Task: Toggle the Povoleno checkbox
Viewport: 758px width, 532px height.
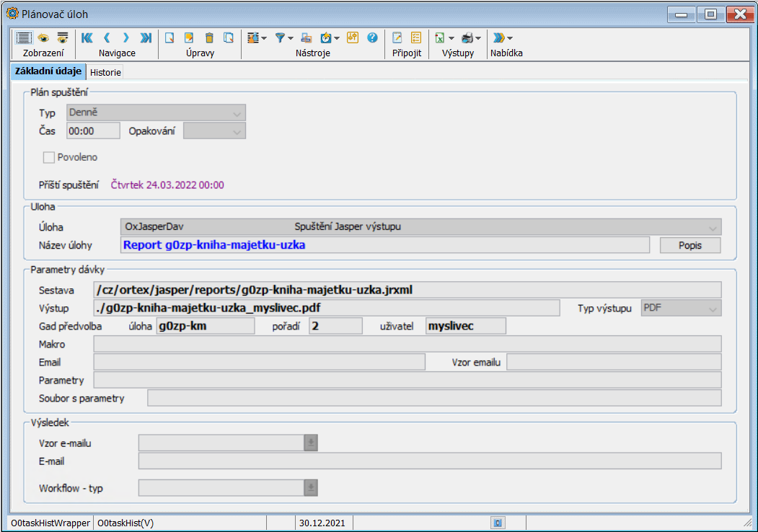Action: (x=49, y=157)
